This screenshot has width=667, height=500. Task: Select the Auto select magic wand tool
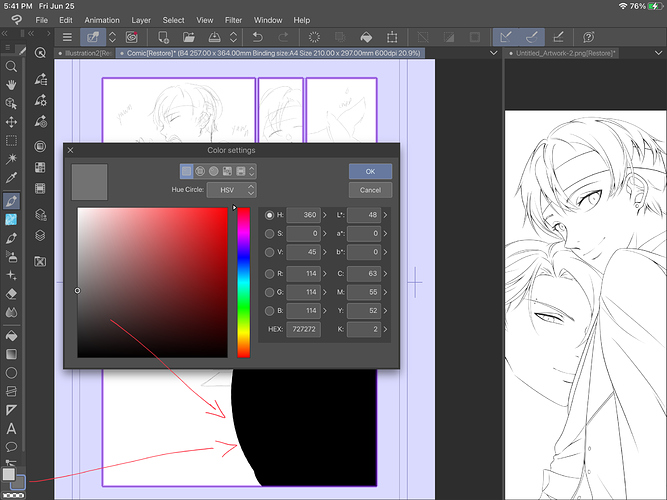pyautogui.click(x=11, y=158)
